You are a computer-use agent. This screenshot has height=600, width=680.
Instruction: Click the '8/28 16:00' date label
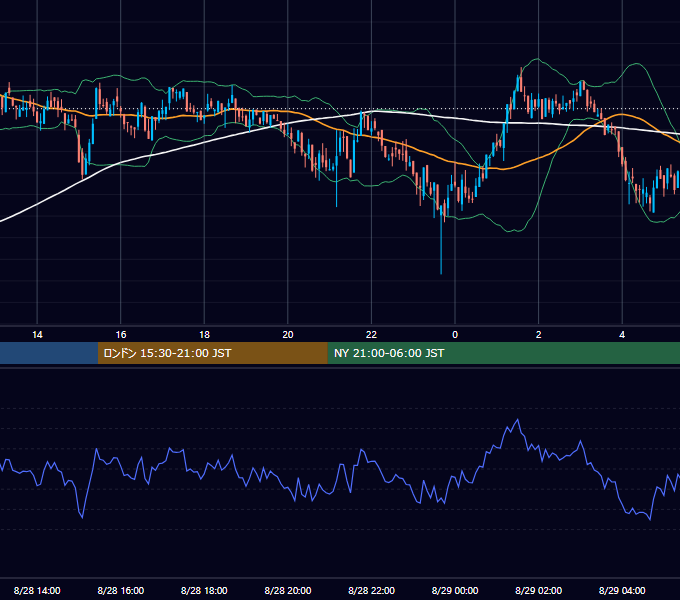(x=121, y=590)
